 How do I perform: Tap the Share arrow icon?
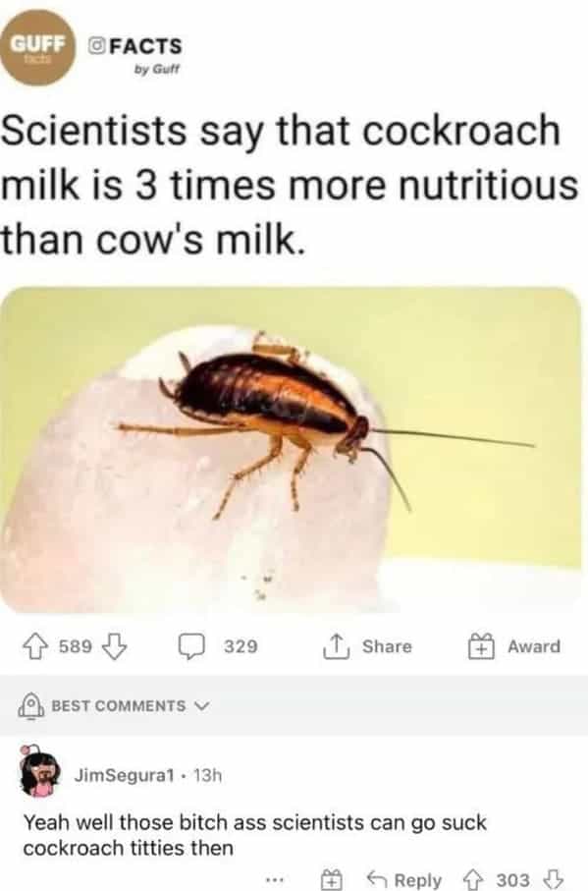tap(335, 646)
